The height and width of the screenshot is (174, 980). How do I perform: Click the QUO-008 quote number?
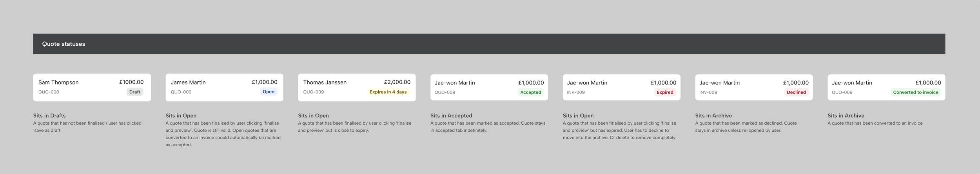49,92
